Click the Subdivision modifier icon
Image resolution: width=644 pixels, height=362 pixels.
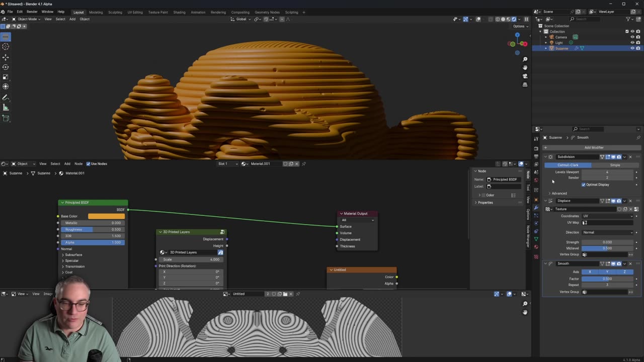(x=550, y=157)
